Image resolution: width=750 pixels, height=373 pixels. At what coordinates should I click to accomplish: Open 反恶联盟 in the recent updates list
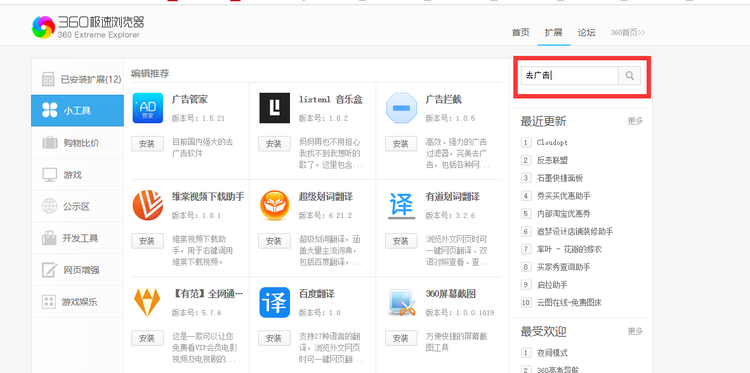(x=552, y=160)
